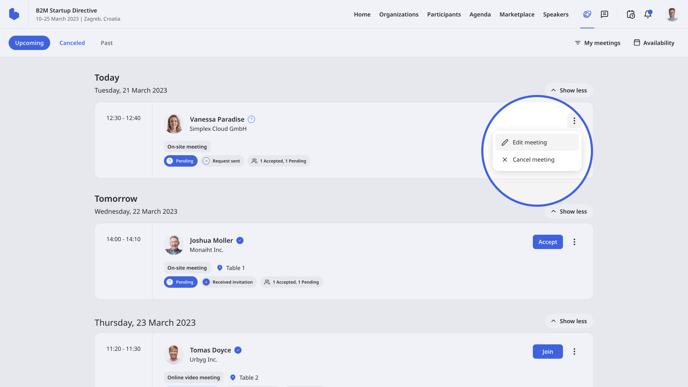This screenshot has width=688, height=387.
Task: Open the meetings handshake icon in navbar
Action: (x=587, y=14)
